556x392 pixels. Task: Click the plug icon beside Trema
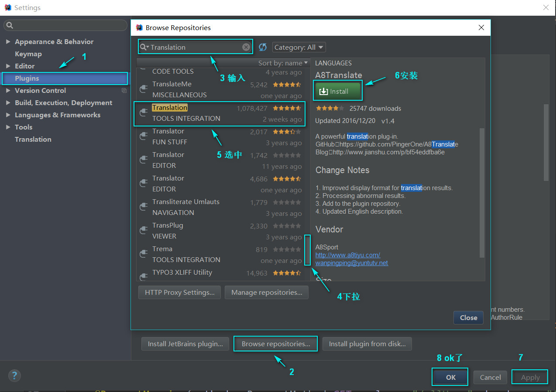tap(143, 254)
